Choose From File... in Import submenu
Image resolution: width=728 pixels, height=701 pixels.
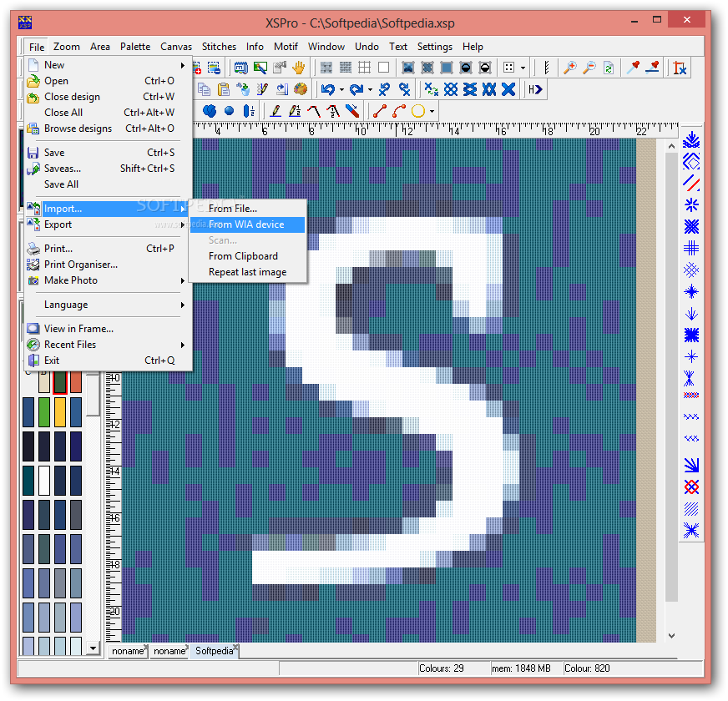point(247,209)
